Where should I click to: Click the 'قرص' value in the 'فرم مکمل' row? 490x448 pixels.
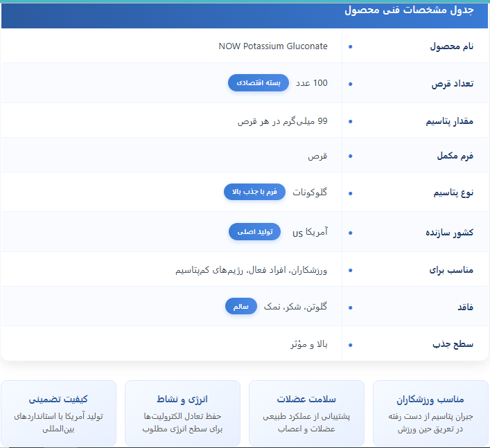coord(317,156)
